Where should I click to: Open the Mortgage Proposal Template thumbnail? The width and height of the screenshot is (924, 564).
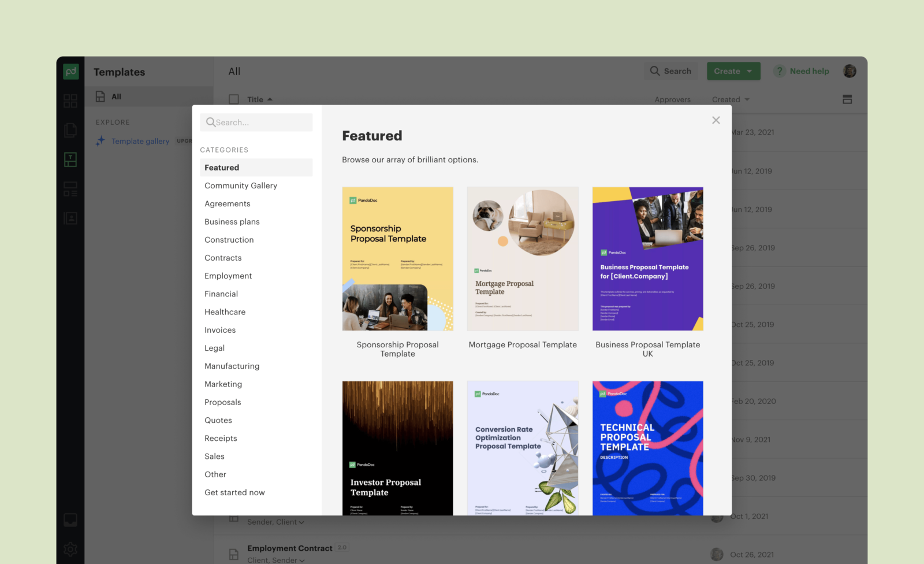click(523, 259)
